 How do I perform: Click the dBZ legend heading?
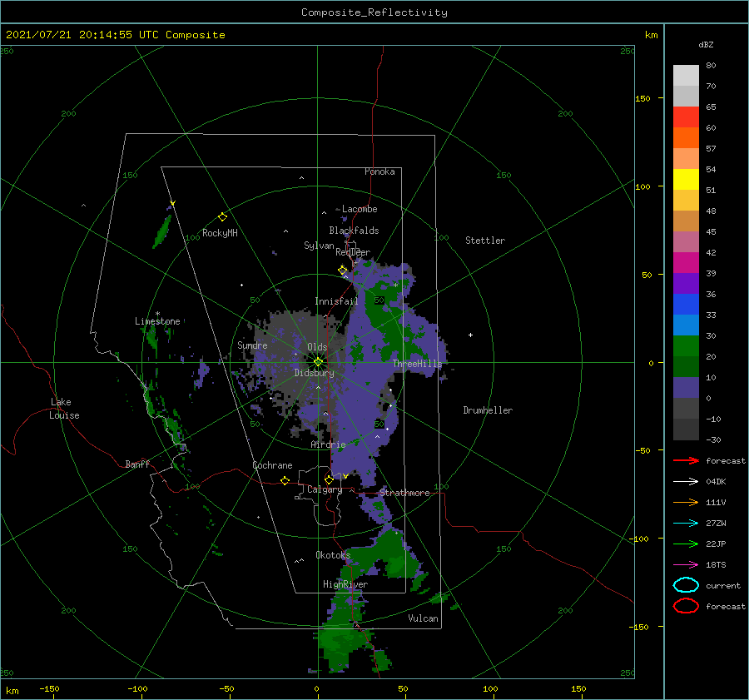pos(706,44)
